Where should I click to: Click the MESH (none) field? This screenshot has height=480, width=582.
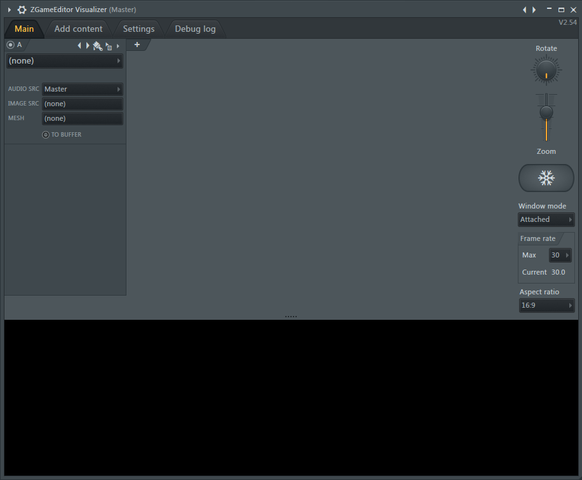[x=82, y=119]
